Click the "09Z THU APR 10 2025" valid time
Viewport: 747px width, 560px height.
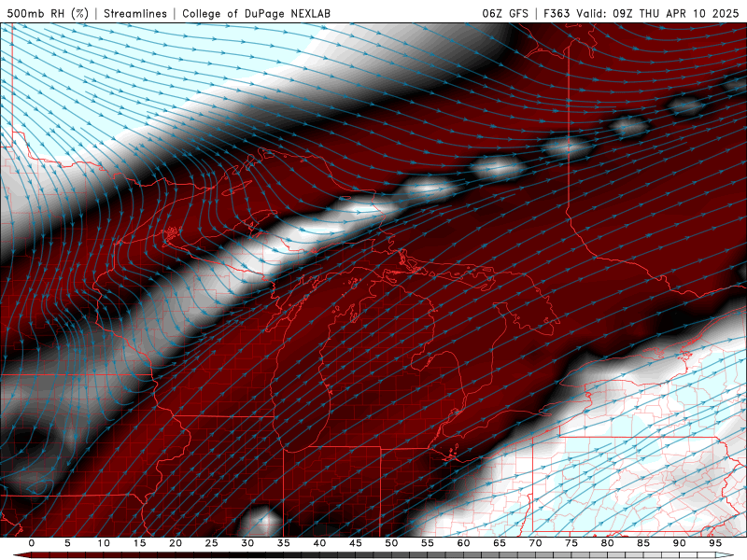[x=675, y=13]
